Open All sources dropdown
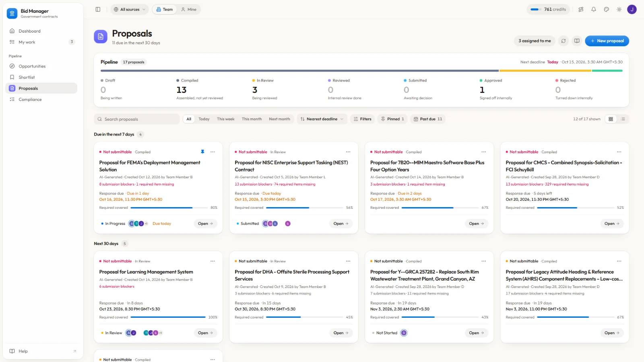The width and height of the screenshot is (644, 362). 130,9
